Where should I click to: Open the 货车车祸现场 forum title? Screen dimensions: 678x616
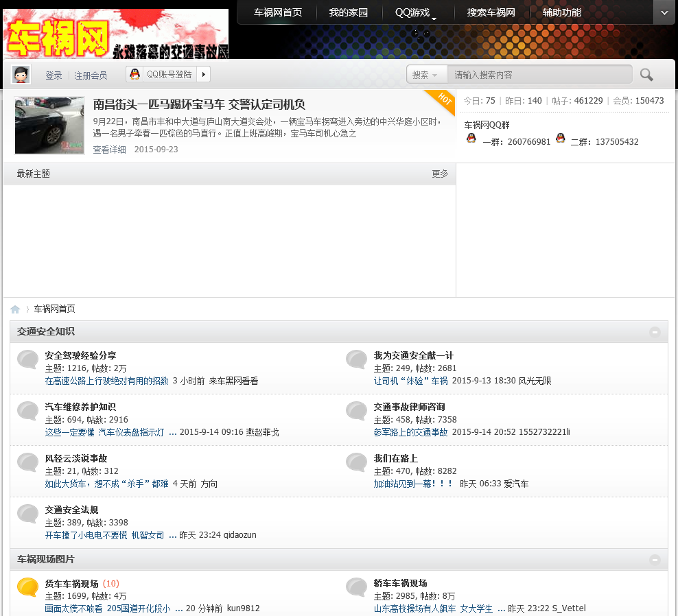pyautogui.click(x=72, y=584)
